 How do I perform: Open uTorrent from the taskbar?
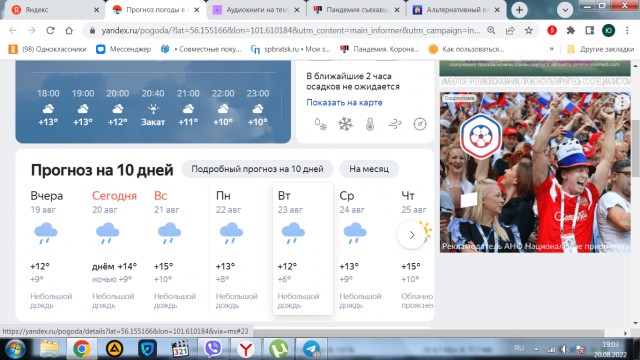(278, 349)
